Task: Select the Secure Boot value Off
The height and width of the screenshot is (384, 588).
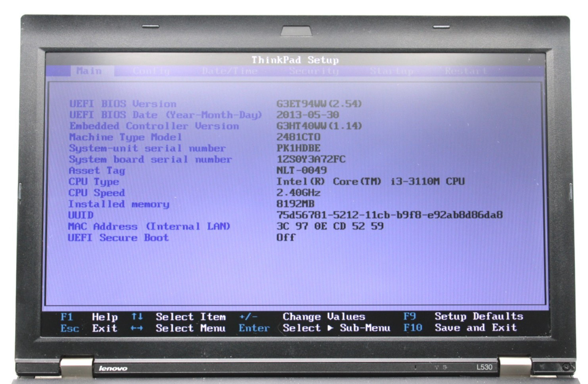Action: [286, 237]
